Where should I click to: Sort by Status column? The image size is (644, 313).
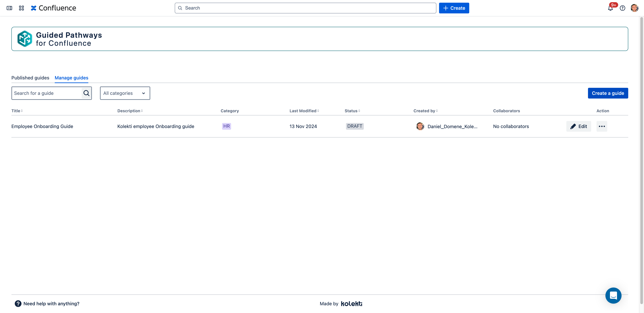352,111
